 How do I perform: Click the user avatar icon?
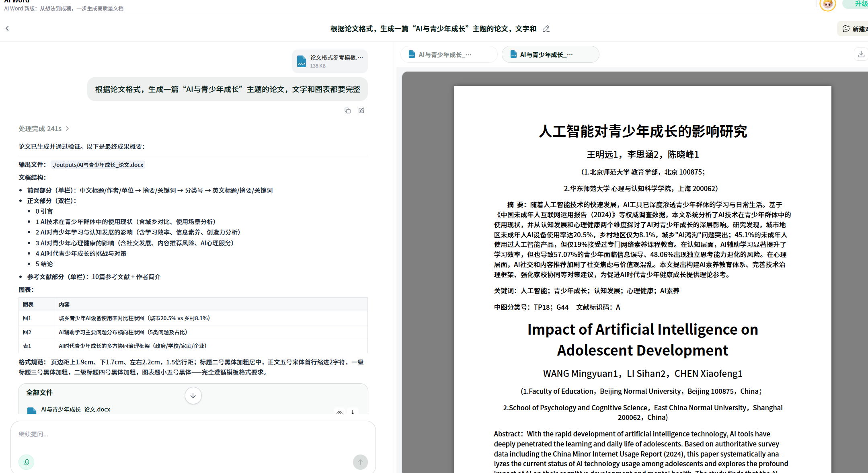click(827, 4)
